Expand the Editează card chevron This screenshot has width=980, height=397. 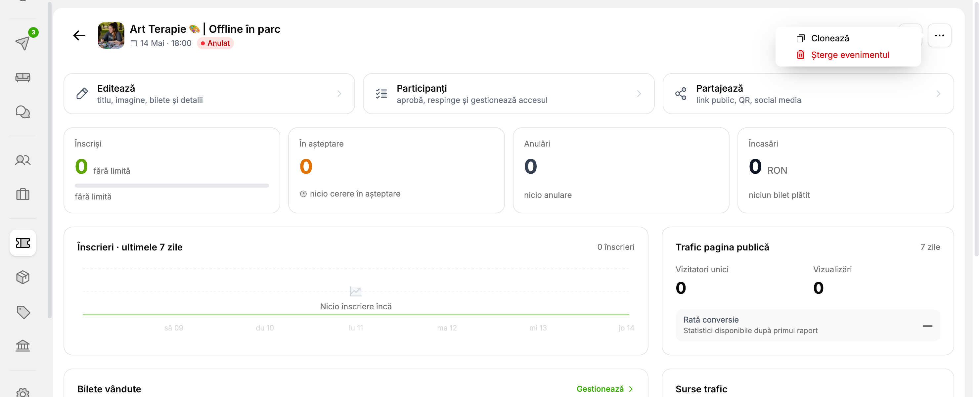pyautogui.click(x=339, y=94)
